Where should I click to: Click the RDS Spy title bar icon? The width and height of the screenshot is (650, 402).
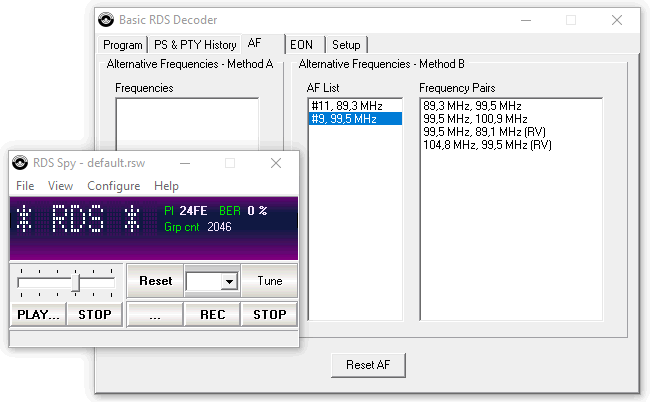pos(20,163)
